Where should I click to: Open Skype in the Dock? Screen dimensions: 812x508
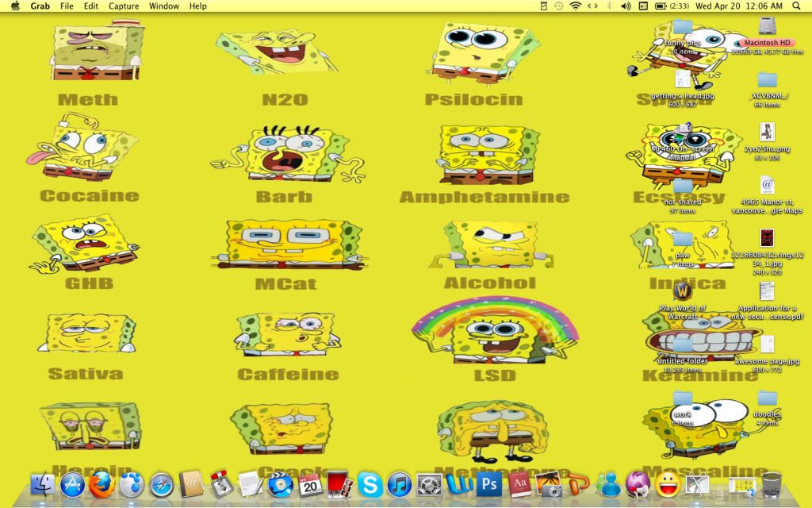[x=370, y=485]
